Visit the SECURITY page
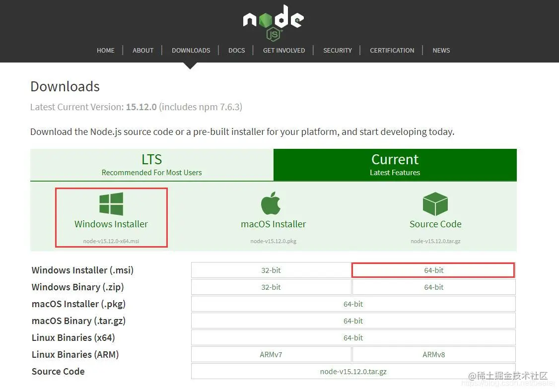The height and width of the screenshot is (392, 559). click(337, 50)
